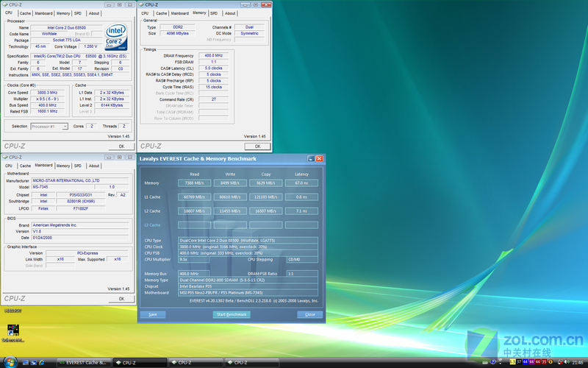Click Memory Copy 5629 MB/s value
The height and width of the screenshot is (368, 588).
(x=265, y=183)
